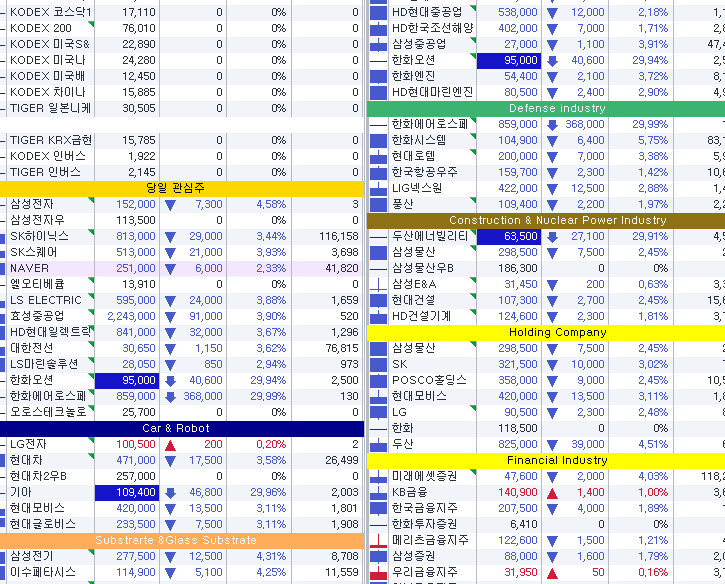Screen dimensions: 725x584
Task: Click HD한국조선해양 price 402,000
Action: click(517, 28)
